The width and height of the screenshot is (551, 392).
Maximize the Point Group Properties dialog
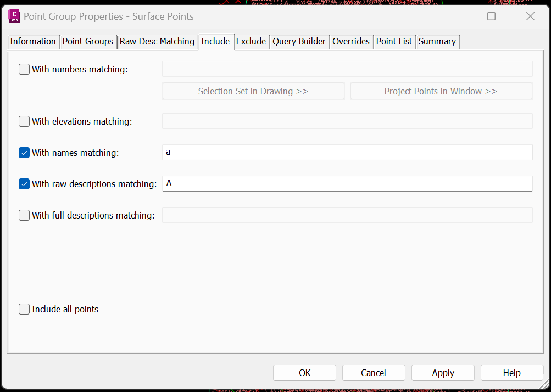tap(491, 16)
